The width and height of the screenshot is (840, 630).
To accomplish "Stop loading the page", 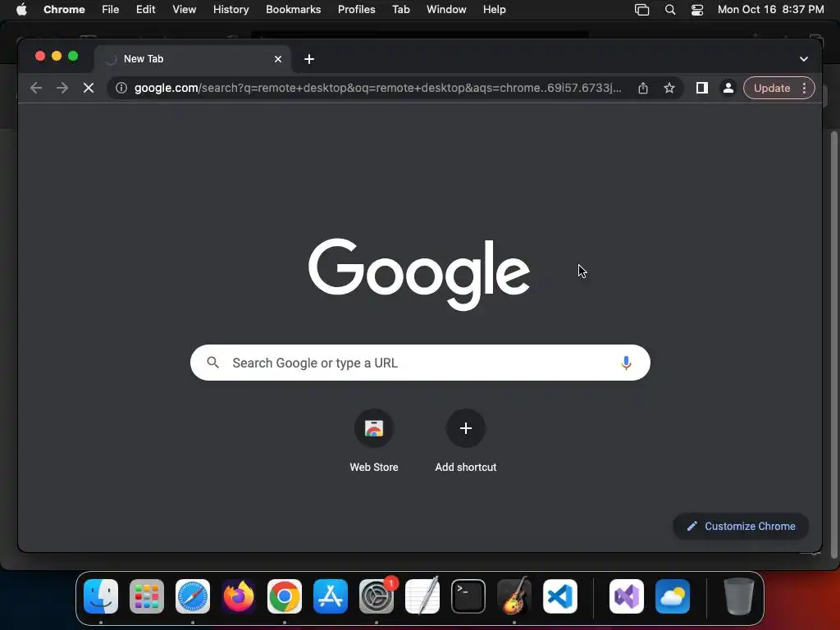I will pyautogui.click(x=89, y=88).
